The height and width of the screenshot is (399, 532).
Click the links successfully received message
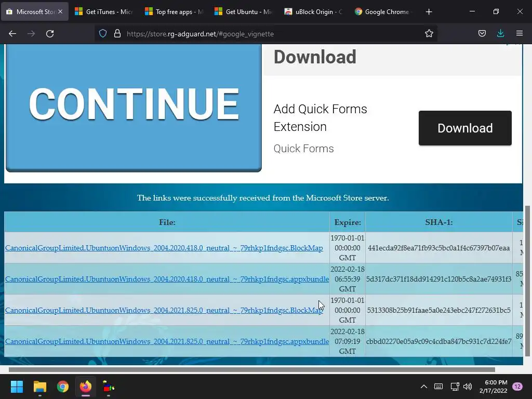[x=263, y=198]
